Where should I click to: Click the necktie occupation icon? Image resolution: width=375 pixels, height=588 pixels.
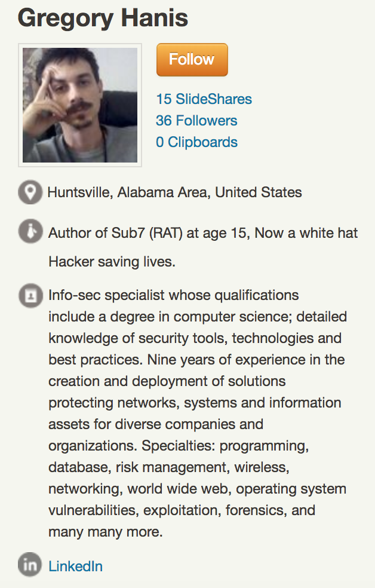[x=30, y=231]
